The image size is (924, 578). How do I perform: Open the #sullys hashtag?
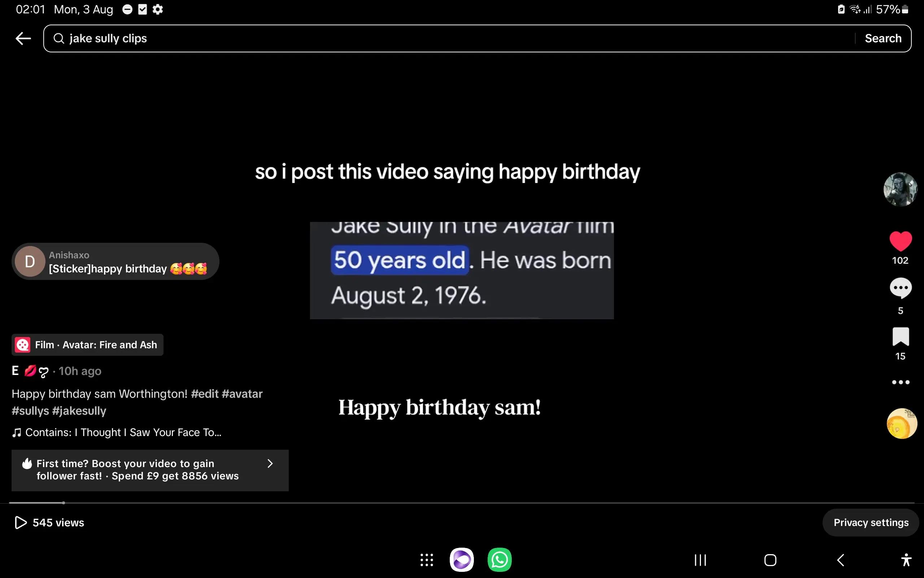30,411
